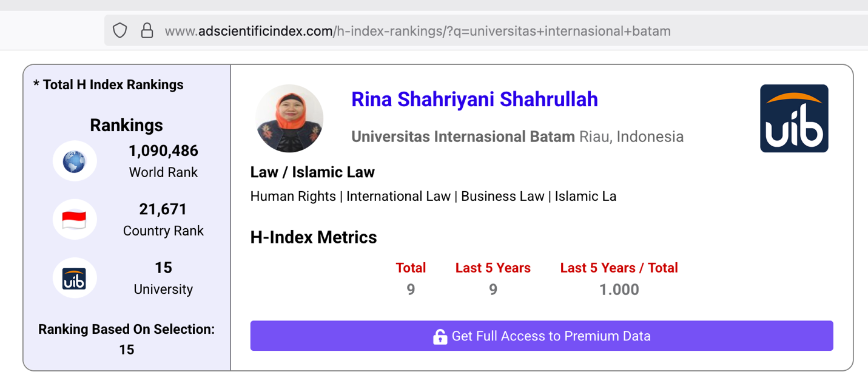Click inside the browser address bar

tap(425, 30)
